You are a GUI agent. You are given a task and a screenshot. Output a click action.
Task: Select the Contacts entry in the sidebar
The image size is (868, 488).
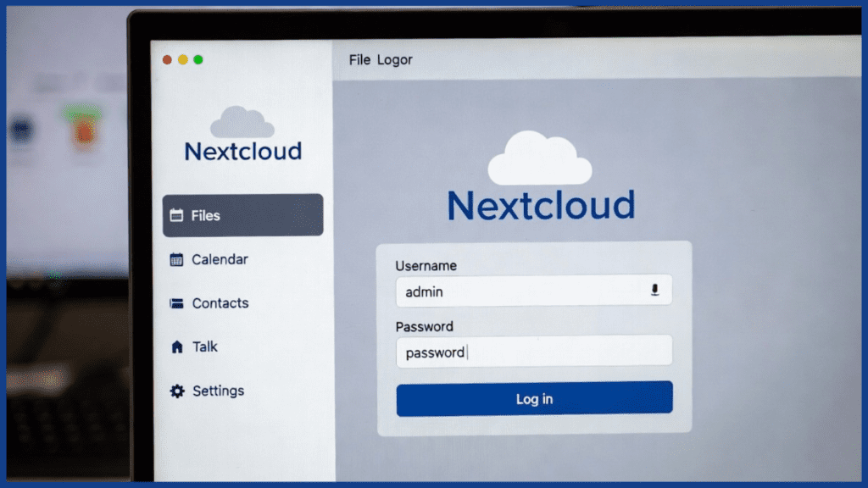coord(220,302)
